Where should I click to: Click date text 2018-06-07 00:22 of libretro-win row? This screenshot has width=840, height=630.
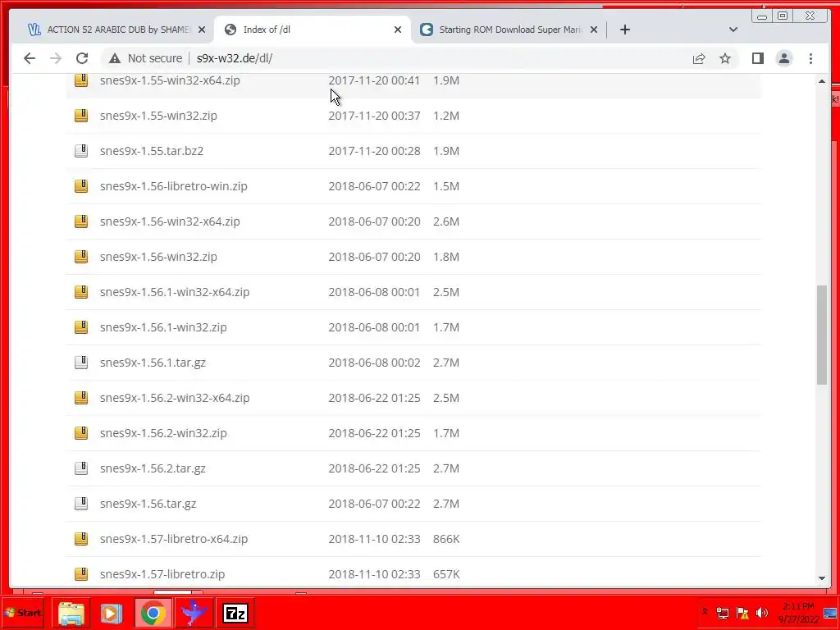point(374,186)
